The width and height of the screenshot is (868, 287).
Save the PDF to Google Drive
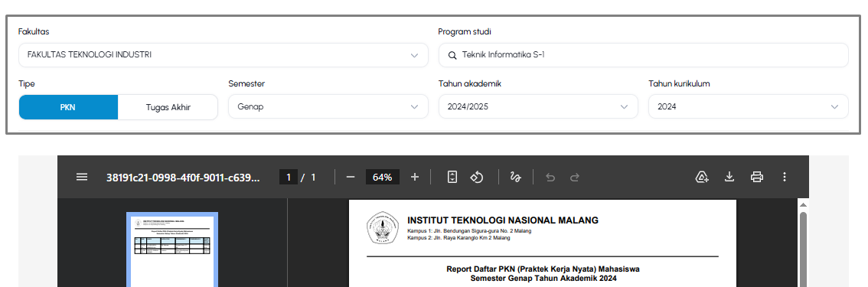pyautogui.click(x=702, y=177)
